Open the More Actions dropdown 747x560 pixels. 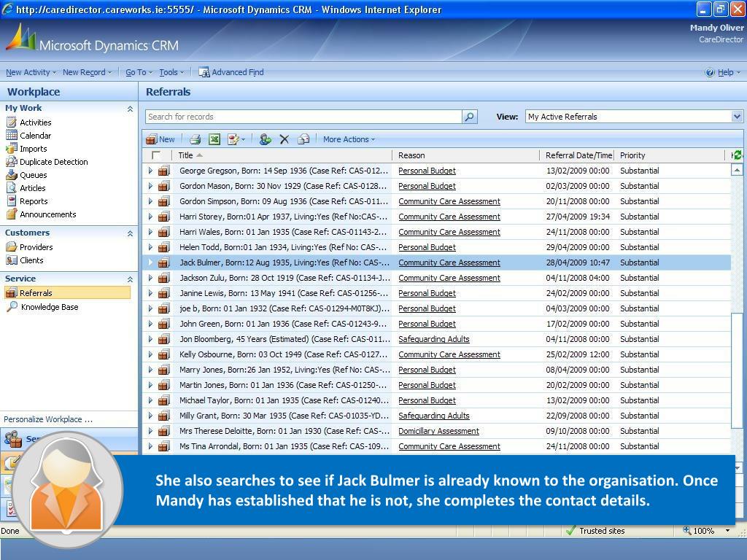[x=349, y=139]
